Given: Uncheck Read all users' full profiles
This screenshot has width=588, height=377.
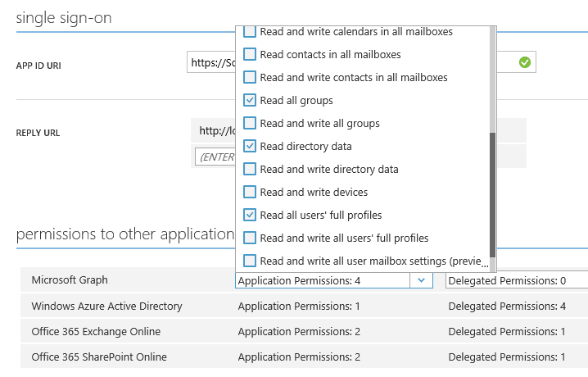Looking at the screenshot, I should coord(250,215).
